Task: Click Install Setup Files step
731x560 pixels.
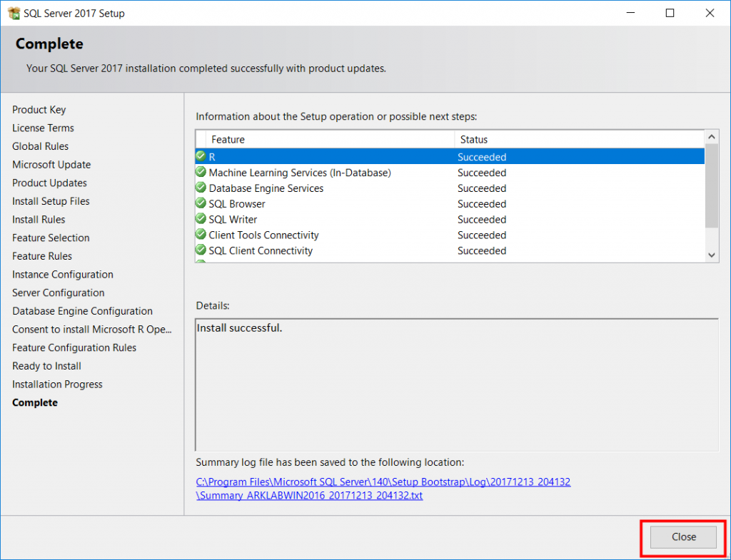Action: [51, 200]
